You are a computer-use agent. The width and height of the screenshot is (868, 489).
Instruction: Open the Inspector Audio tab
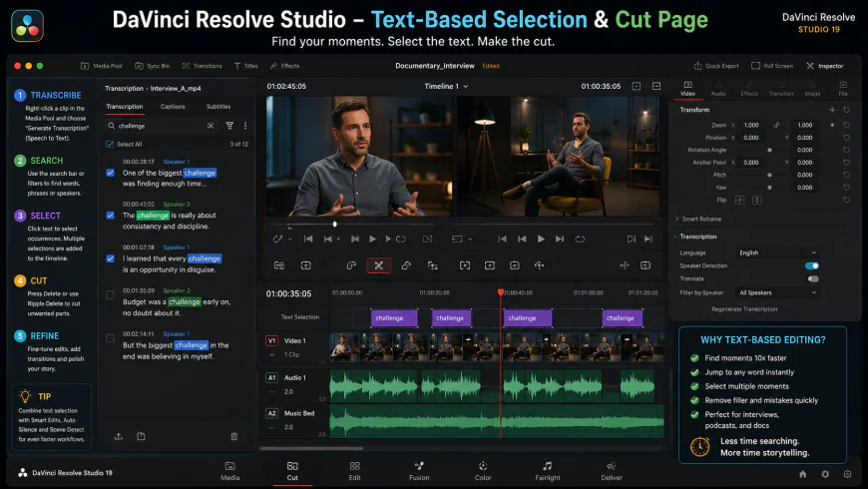[718, 89]
